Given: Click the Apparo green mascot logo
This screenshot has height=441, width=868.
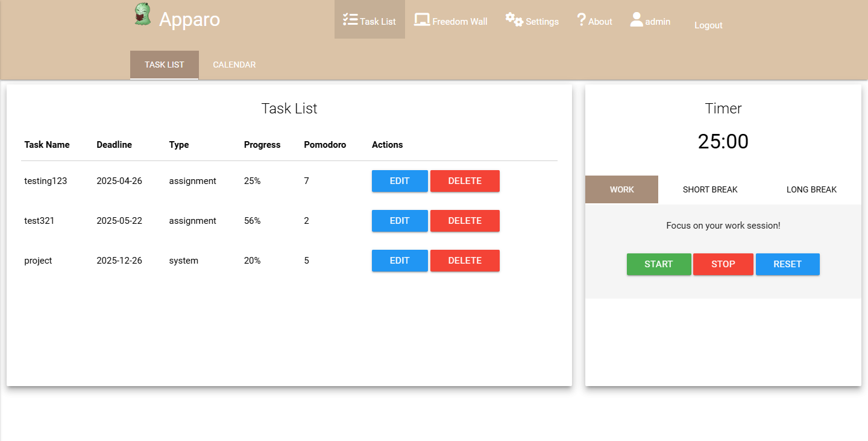Looking at the screenshot, I should [x=142, y=14].
